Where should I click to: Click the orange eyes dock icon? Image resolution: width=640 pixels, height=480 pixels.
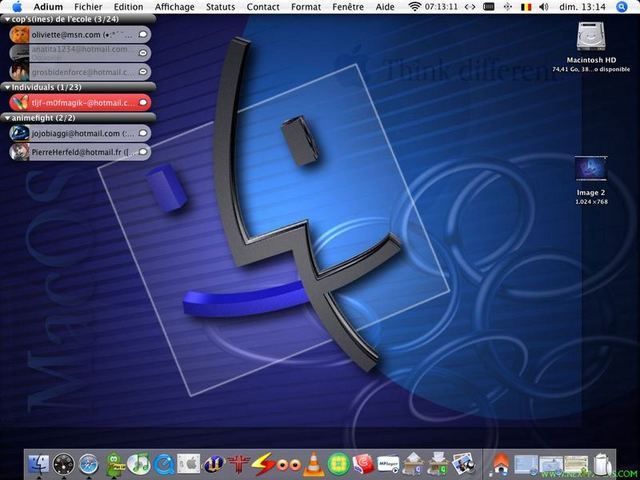[289, 465]
